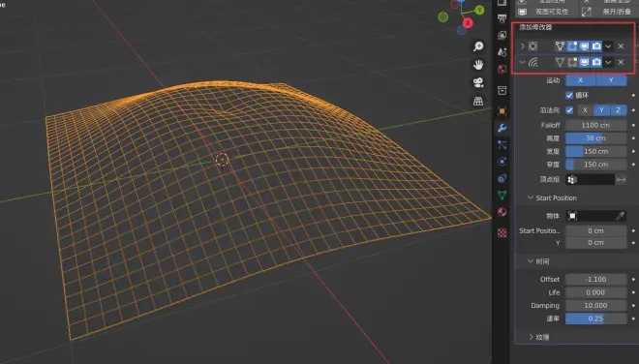Open the Modifier properties wrench tab

502,128
